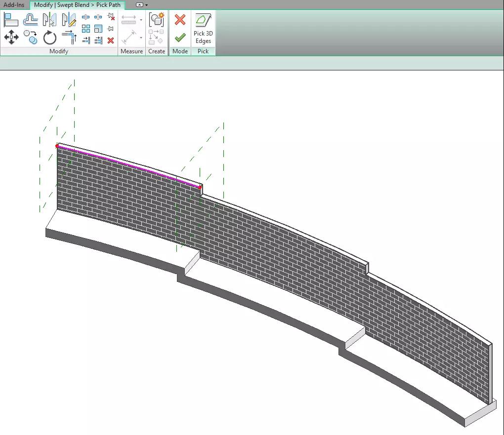This screenshot has height=435, width=504.
Task: Activate Mirror - Pick Axis tool
Action: 49,20
